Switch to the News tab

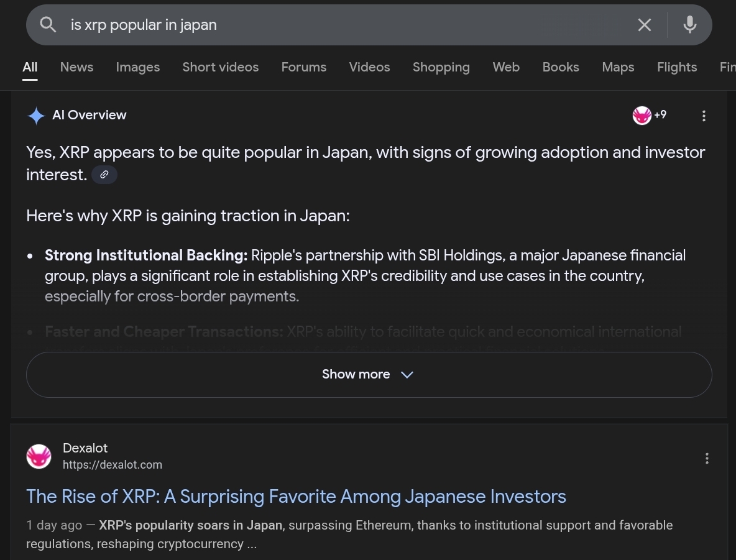[76, 67]
